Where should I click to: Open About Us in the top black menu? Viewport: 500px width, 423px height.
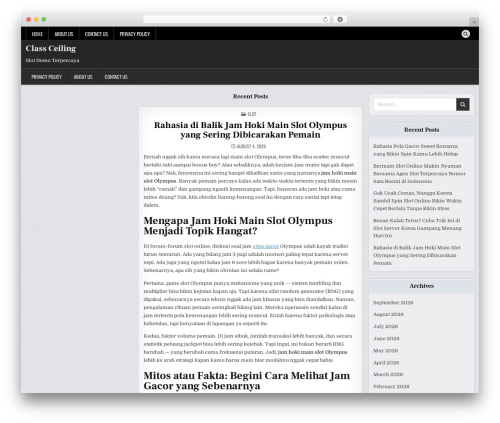[x=64, y=34]
